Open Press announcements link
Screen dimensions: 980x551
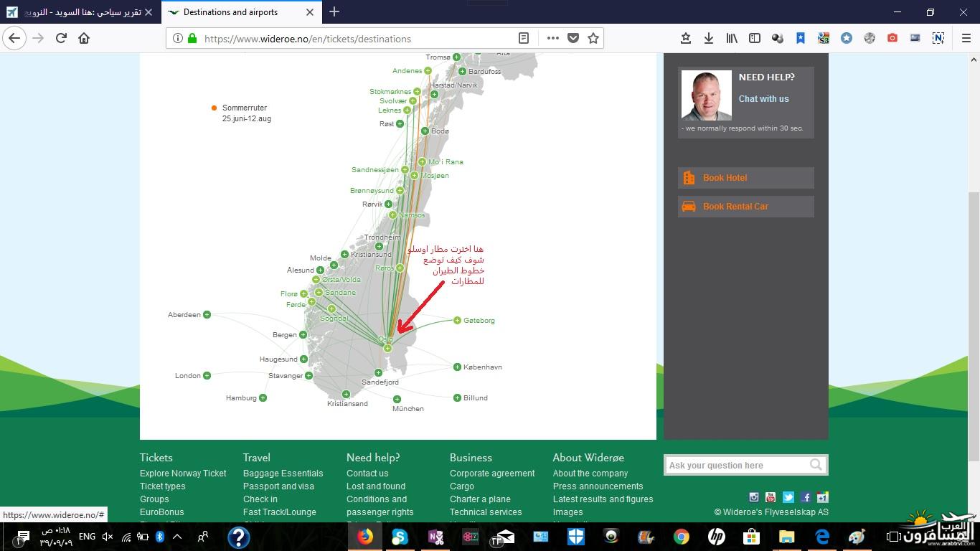tap(598, 486)
